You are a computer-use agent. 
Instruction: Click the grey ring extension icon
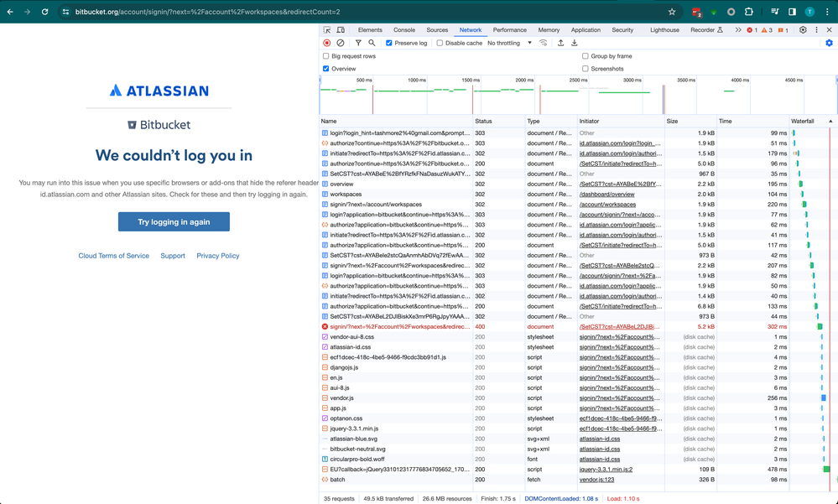pos(731,12)
